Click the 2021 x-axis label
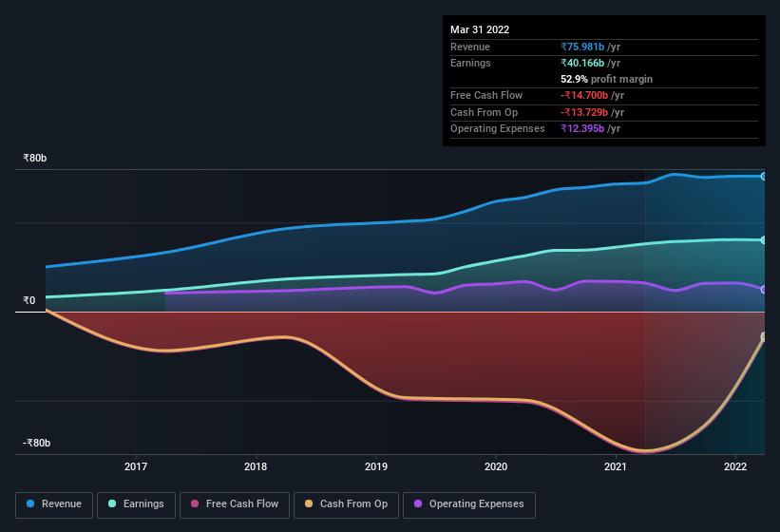Image resolution: width=780 pixels, height=532 pixels. (616, 466)
